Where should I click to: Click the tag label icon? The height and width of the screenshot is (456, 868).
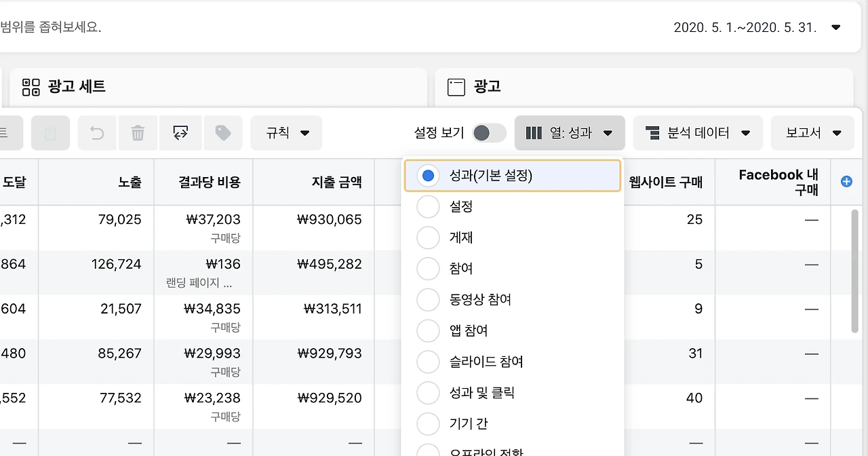coord(223,133)
